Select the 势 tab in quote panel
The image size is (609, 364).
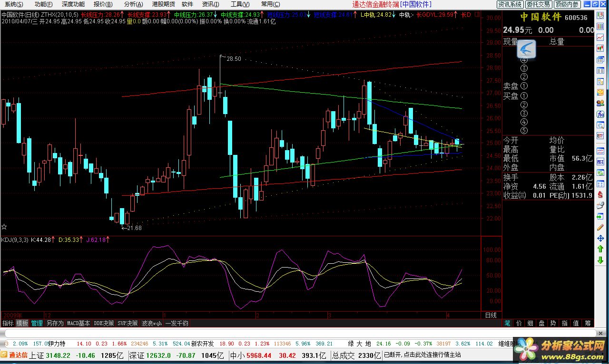click(553, 323)
